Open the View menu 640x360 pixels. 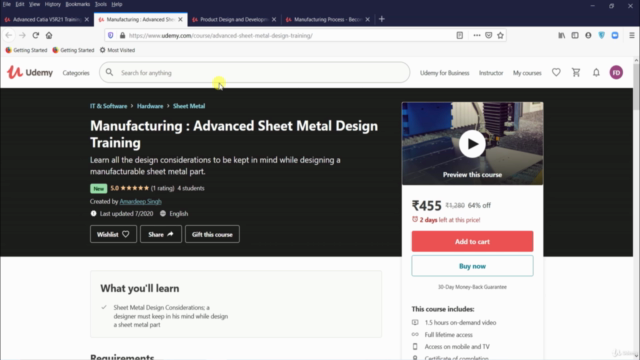[x=34, y=4]
